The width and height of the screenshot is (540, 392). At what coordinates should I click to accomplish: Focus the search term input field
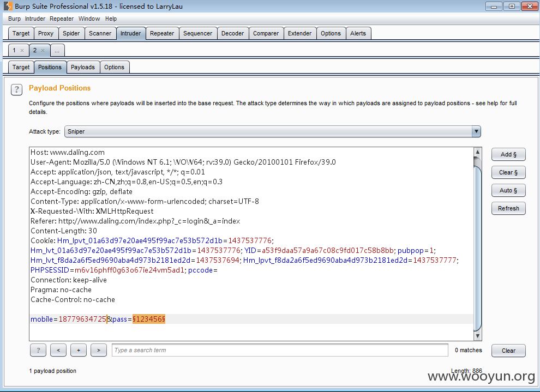click(x=280, y=350)
